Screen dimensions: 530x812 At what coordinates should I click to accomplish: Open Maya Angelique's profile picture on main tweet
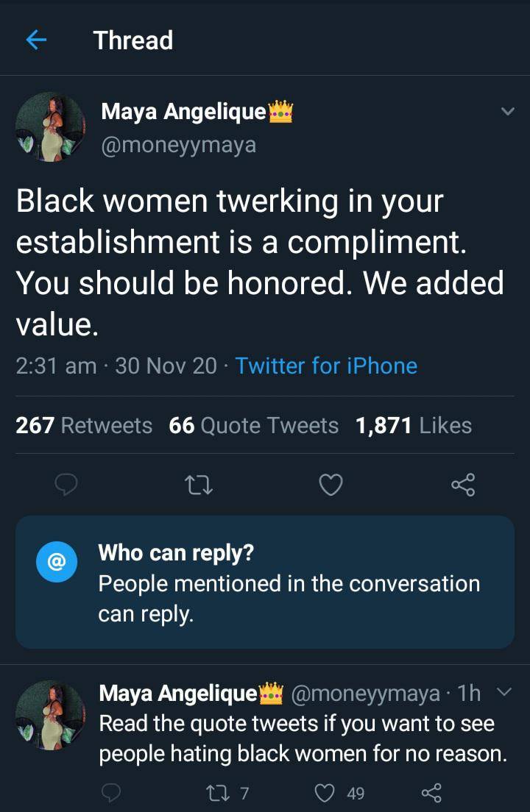(50, 127)
